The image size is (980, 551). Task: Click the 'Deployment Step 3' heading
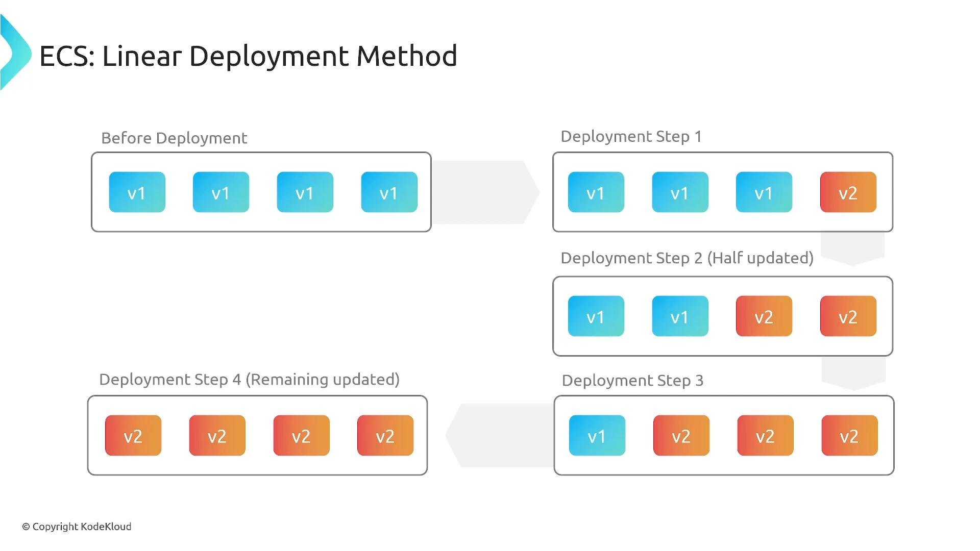[x=632, y=381]
